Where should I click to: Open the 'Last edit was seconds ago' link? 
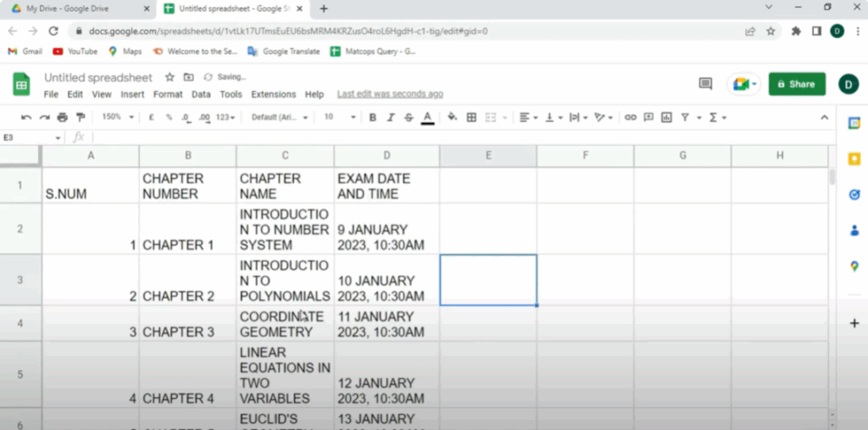pyautogui.click(x=390, y=94)
